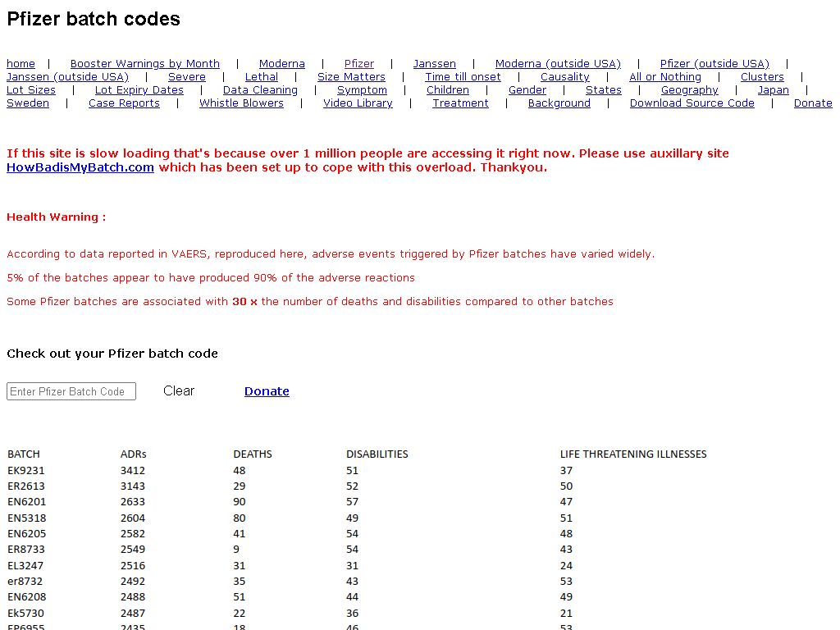
Task: Open the Lot Sizes link
Action: tap(31, 90)
